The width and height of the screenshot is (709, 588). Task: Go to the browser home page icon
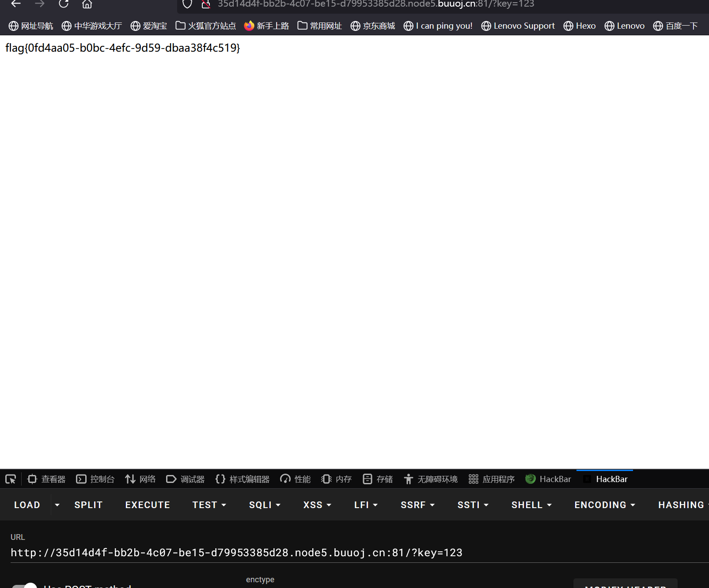87,4
